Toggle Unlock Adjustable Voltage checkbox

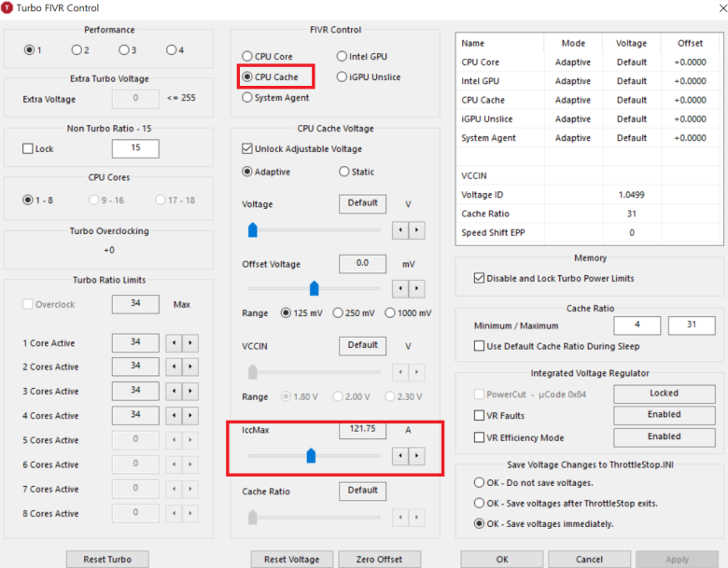[x=247, y=149]
